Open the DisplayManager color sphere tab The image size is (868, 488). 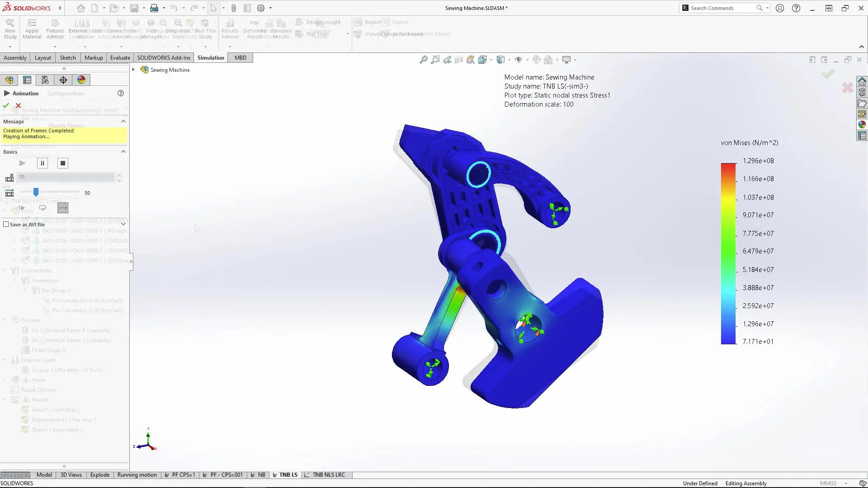tap(81, 80)
